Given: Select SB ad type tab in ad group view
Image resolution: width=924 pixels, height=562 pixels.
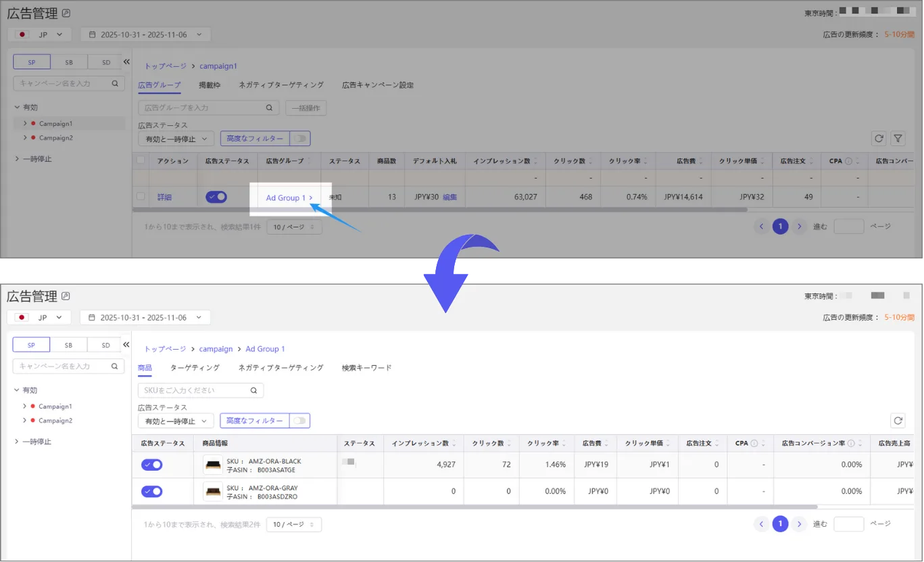Looking at the screenshot, I should [x=69, y=62].
